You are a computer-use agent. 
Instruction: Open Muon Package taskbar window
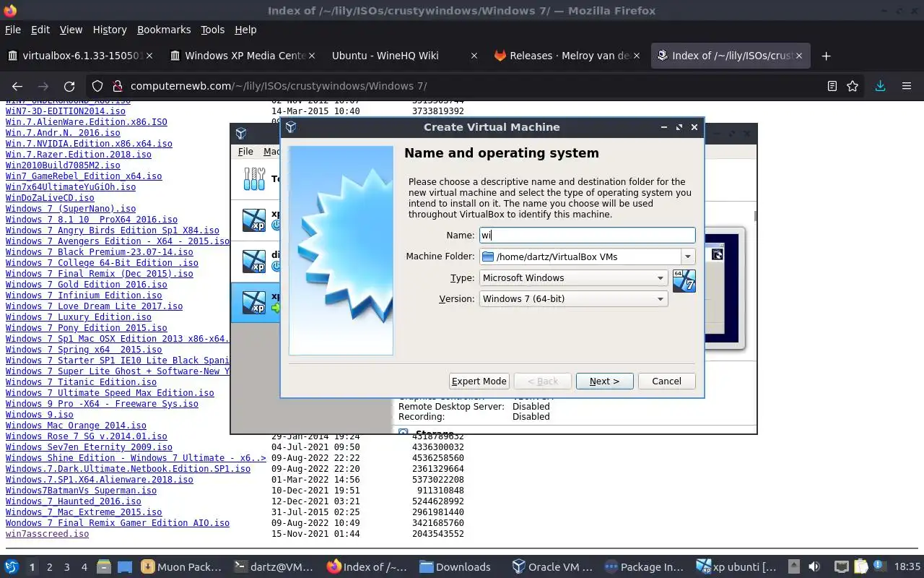180,567
